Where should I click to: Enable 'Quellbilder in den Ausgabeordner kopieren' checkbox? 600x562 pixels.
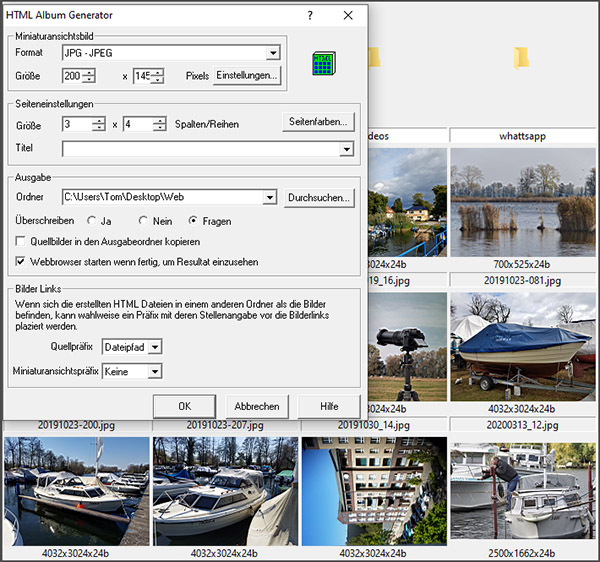pos(21,241)
